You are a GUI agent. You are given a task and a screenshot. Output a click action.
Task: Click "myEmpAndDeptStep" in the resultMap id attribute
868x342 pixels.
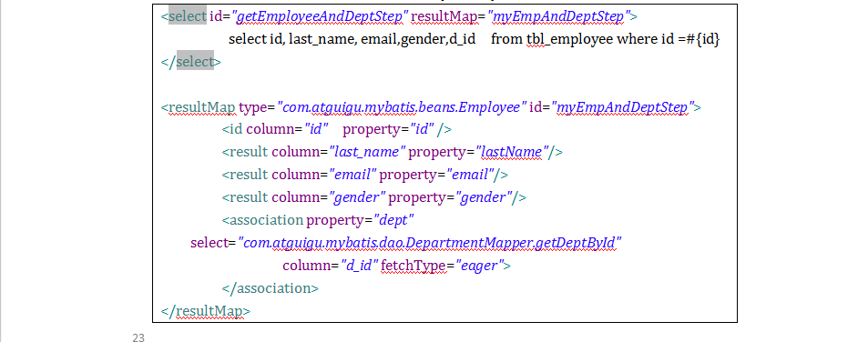click(x=622, y=107)
